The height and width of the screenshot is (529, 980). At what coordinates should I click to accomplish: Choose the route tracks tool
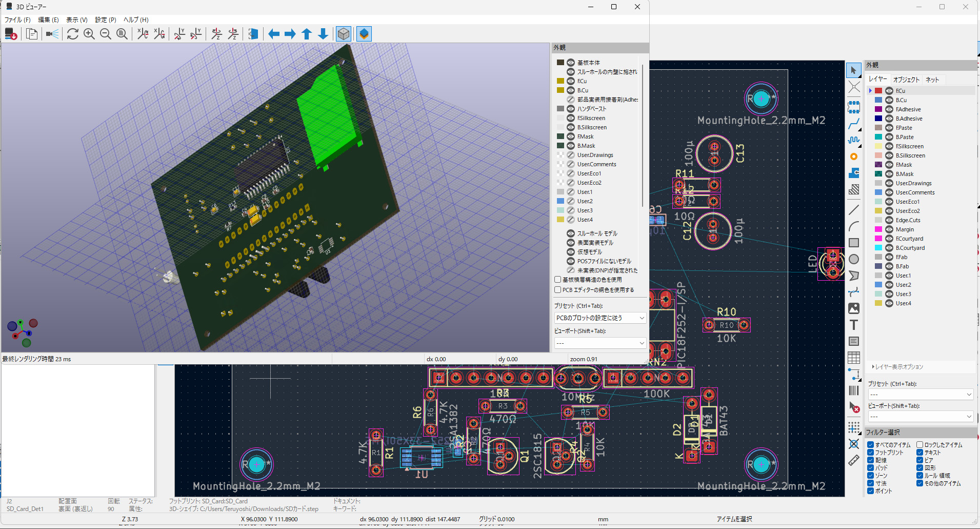coord(854,124)
